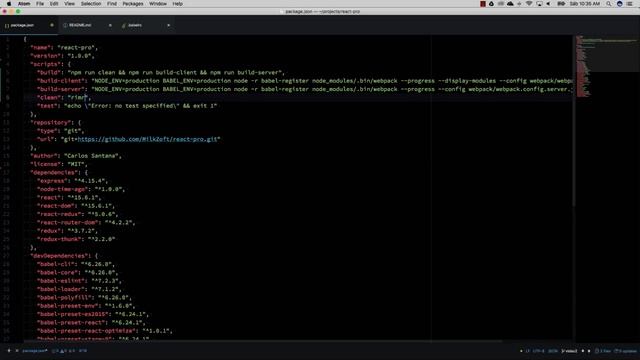Click the "build" script key
Screen dimensions: 640x360
[x=49, y=73]
